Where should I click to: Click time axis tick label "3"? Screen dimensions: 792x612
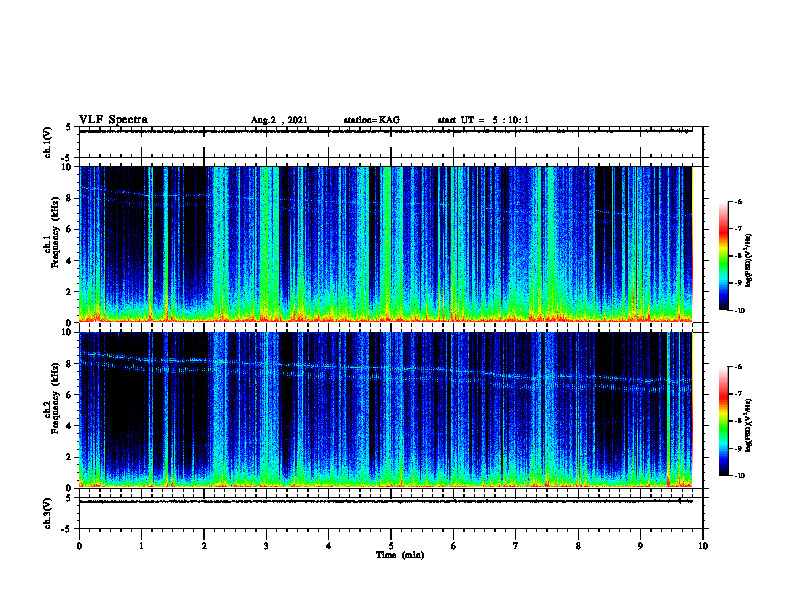266,546
